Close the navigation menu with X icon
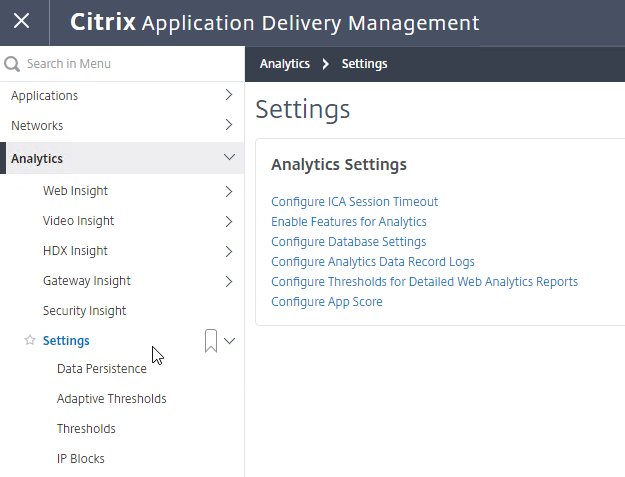Viewport: 625px width, 477px height. coord(22,21)
